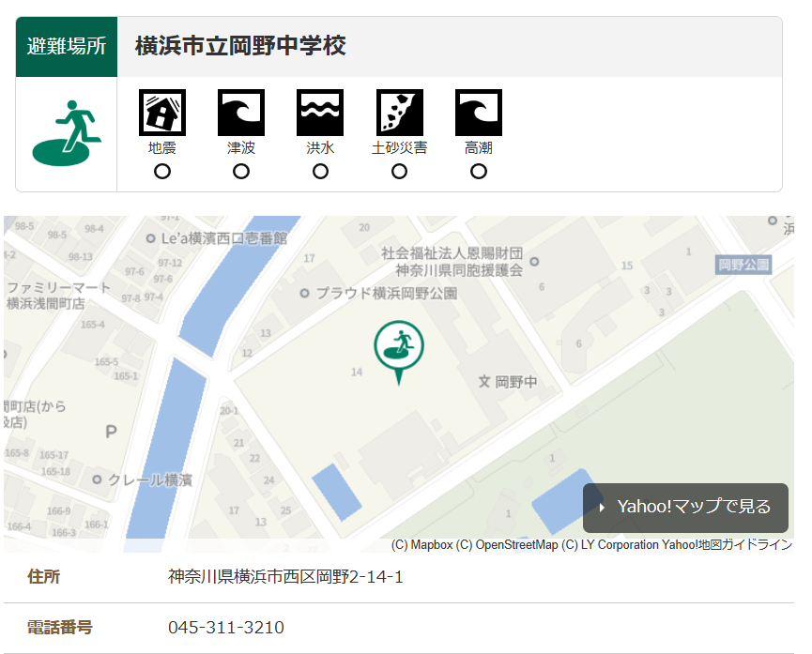The width and height of the screenshot is (812, 654).
Task: Click the 避難場所 green header label
Action: pos(67,47)
